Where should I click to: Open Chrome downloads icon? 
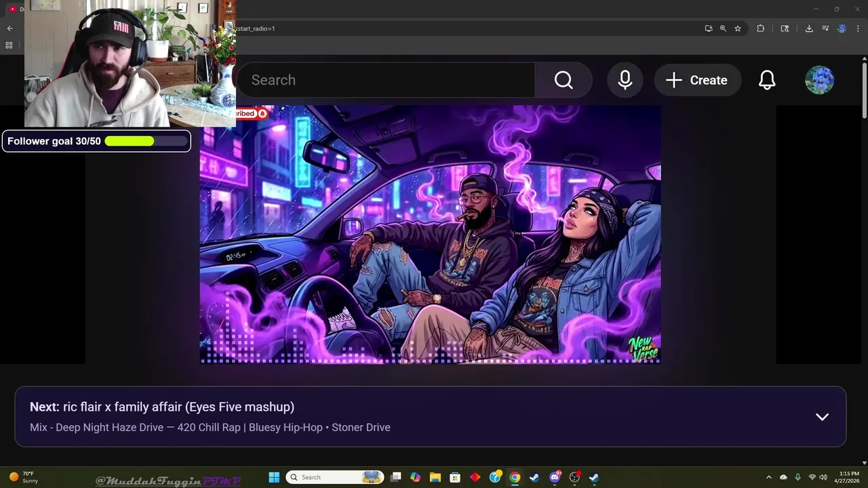click(x=809, y=28)
